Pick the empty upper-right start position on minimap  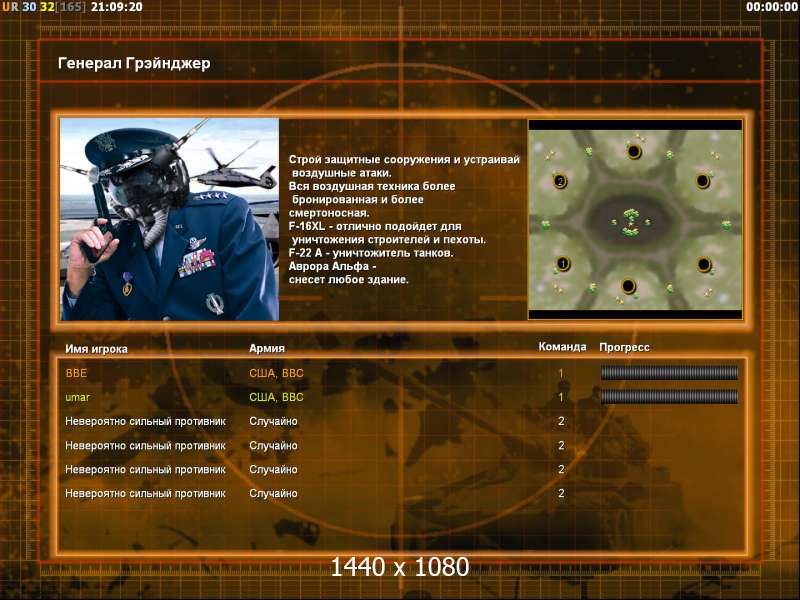[x=703, y=181]
